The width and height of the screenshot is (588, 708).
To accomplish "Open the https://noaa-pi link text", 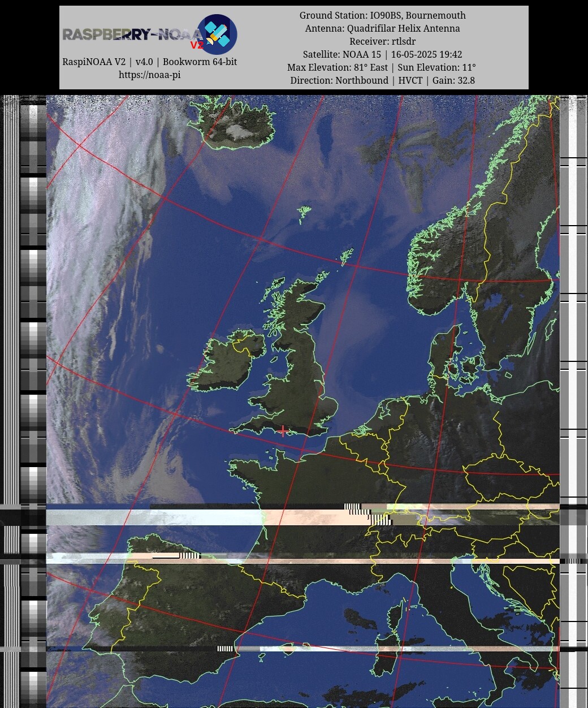I will click(149, 75).
